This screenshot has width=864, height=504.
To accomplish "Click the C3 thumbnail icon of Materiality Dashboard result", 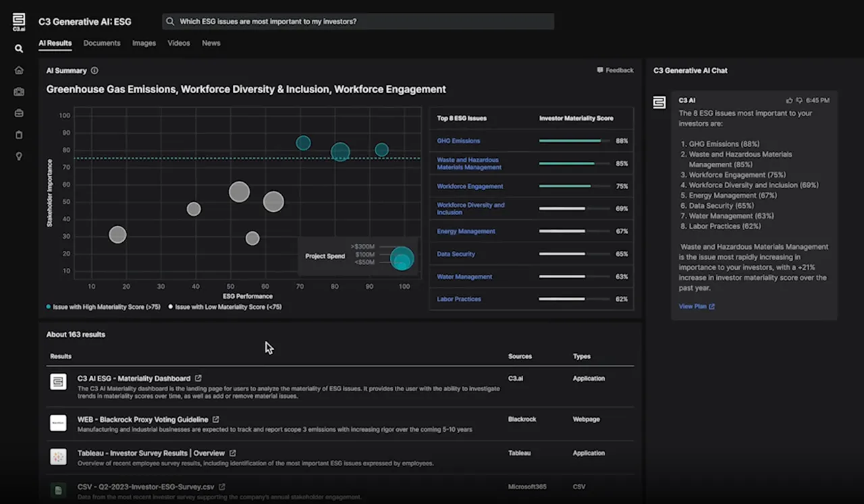I will click(58, 382).
